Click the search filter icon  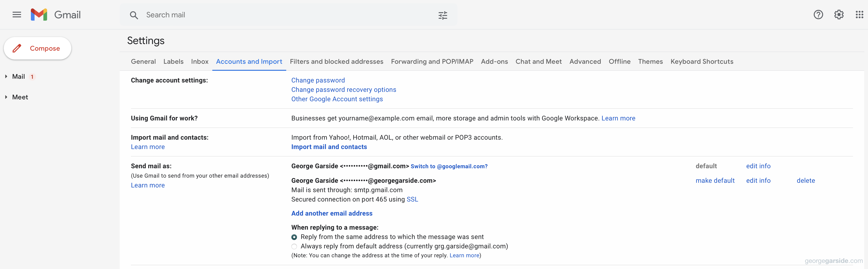pos(443,15)
